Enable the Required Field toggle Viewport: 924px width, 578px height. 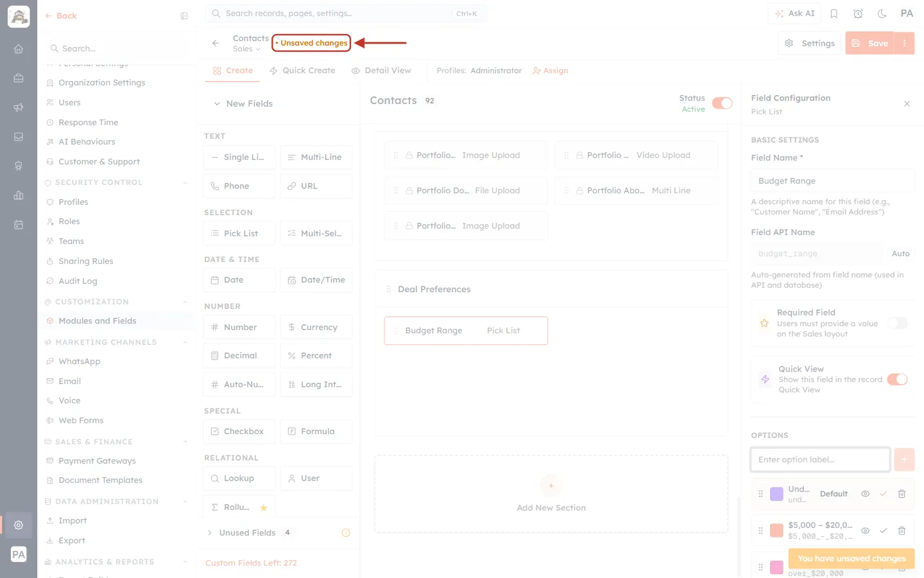(x=898, y=323)
